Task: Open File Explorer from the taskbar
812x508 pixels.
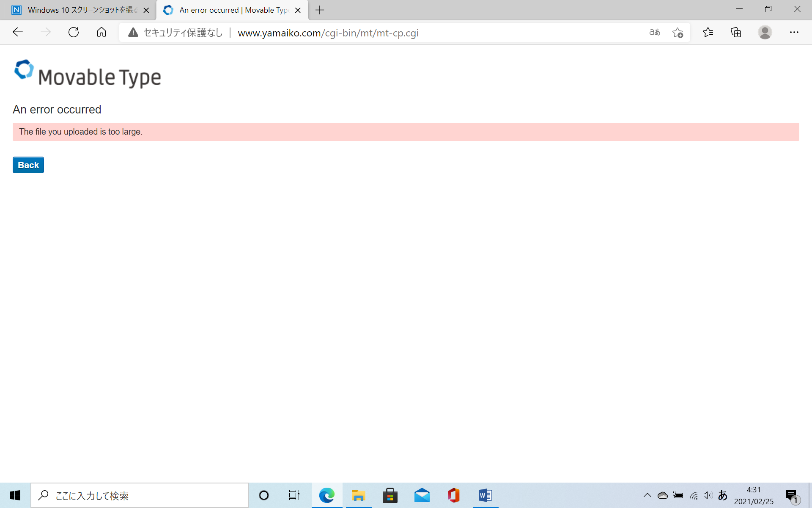Action: (x=359, y=495)
